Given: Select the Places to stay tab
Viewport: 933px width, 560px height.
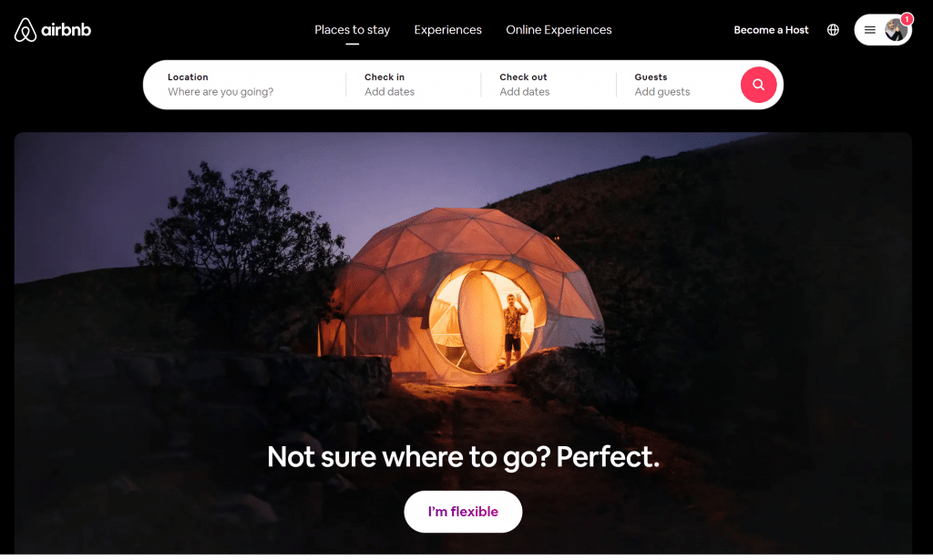Looking at the screenshot, I should pos(353,30).
